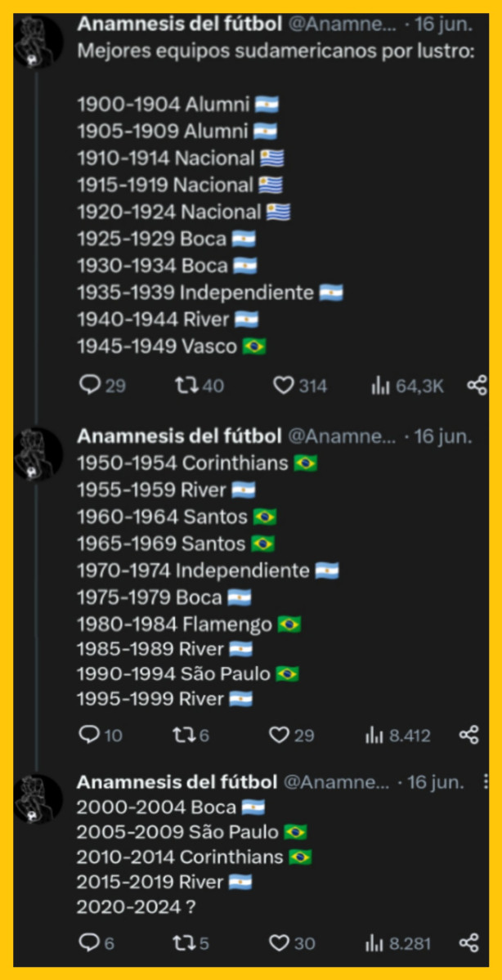Open profile avatar on the third tweet
The image size is (502, 980).
38,799
